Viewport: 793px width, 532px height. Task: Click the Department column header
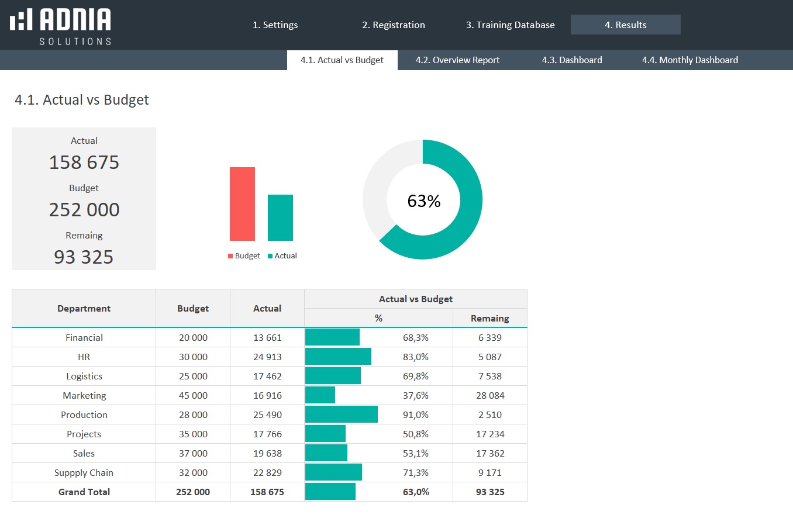[84, 308]
